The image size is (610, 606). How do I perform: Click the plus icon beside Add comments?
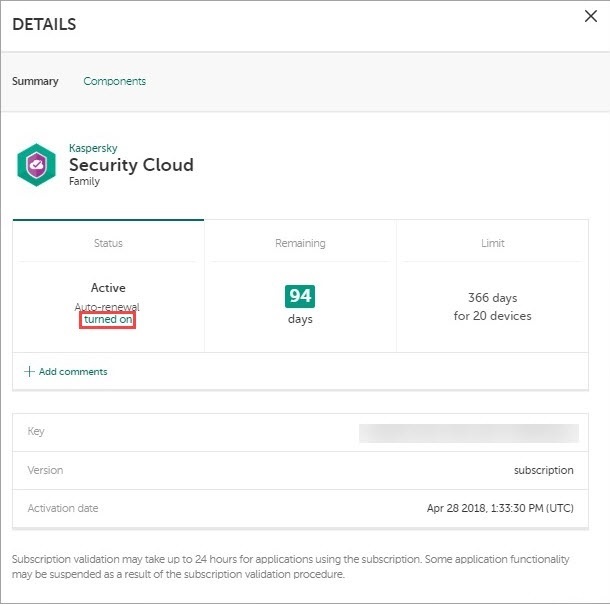click(29, 372)
